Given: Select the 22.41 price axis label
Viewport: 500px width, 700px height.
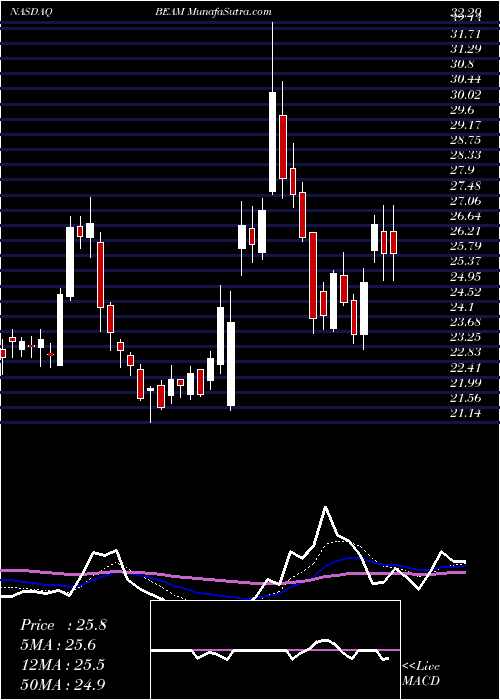Looking at the screenshot, I should [466, 368].
